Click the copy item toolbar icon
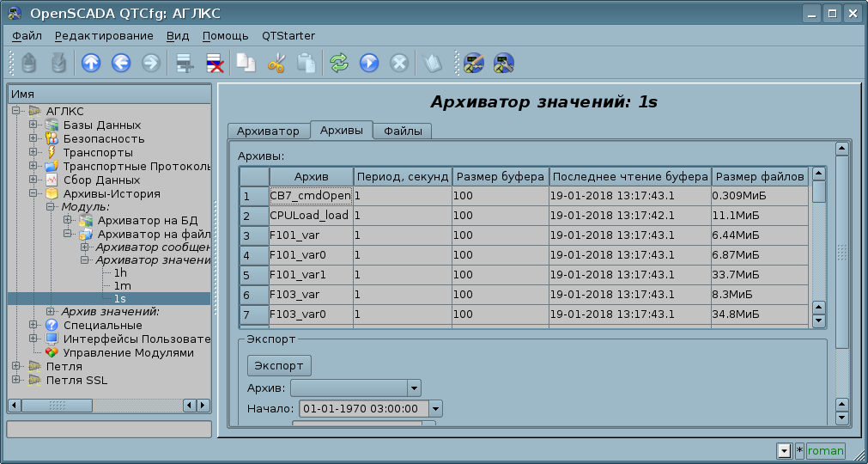 point(246,63)
